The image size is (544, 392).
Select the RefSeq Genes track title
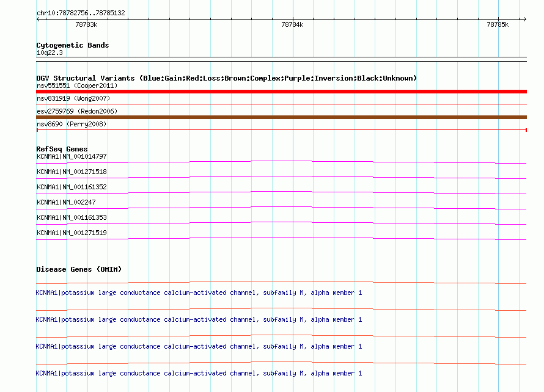pos(62,149)
